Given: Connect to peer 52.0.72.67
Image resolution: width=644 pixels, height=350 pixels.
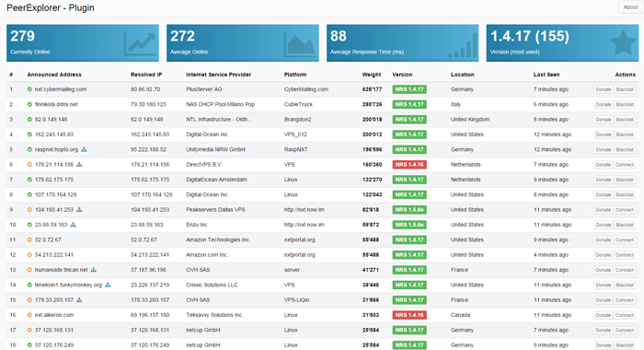Looking at the screenshot, I should point(625,239).
